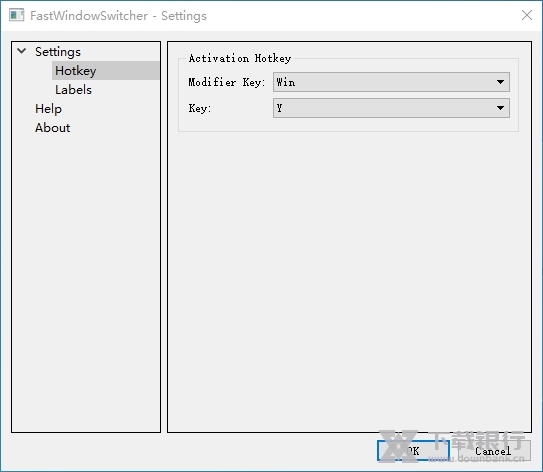Open the Labels settings page
The image size is (543, 472).
tap(73, 90)
